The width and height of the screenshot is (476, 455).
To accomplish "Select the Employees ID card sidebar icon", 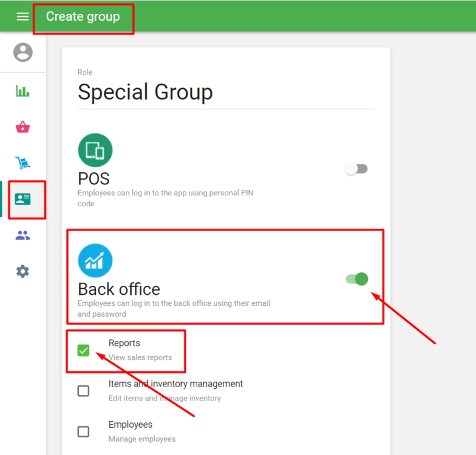I will click(x=23, y=199).
